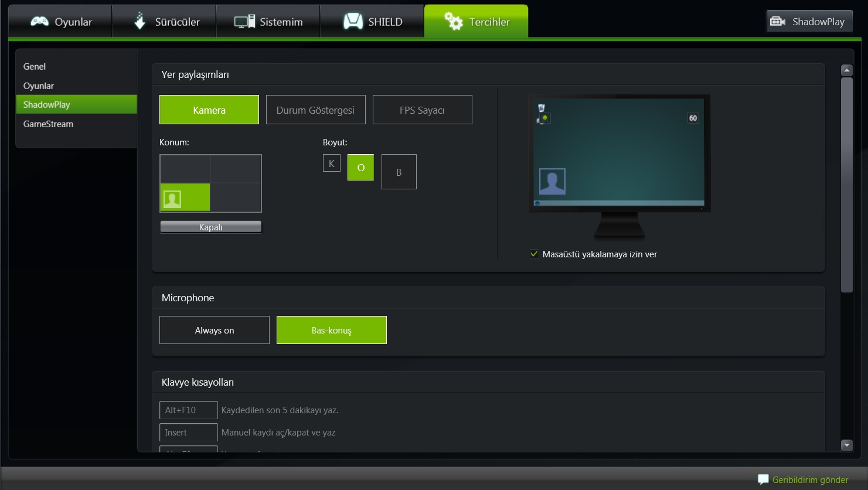Go to the SHIELD tab
Screen dimensions: 868x490
coord(372,22)
